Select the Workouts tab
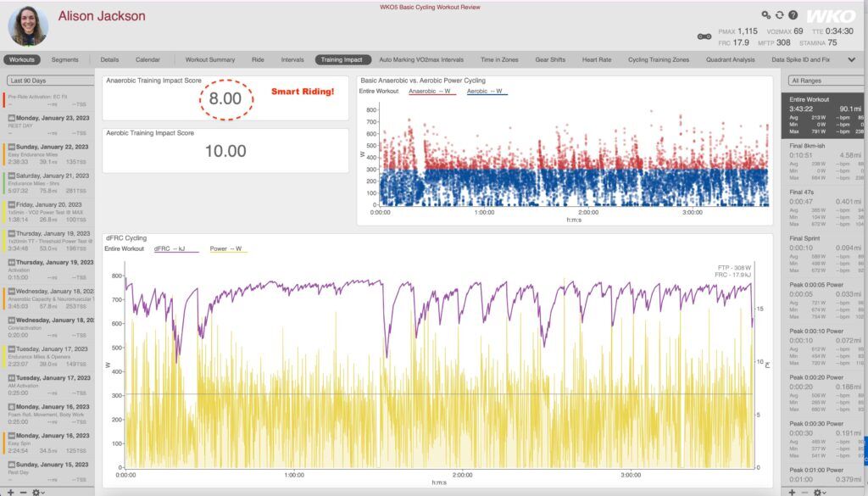This screenshot has height=496, width=868. (x=21, y=60)
